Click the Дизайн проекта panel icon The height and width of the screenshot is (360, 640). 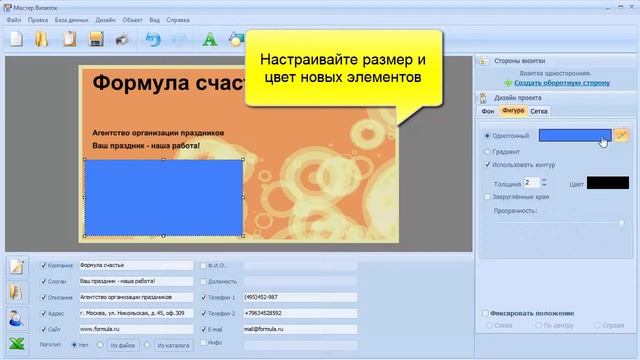[484, 98]
